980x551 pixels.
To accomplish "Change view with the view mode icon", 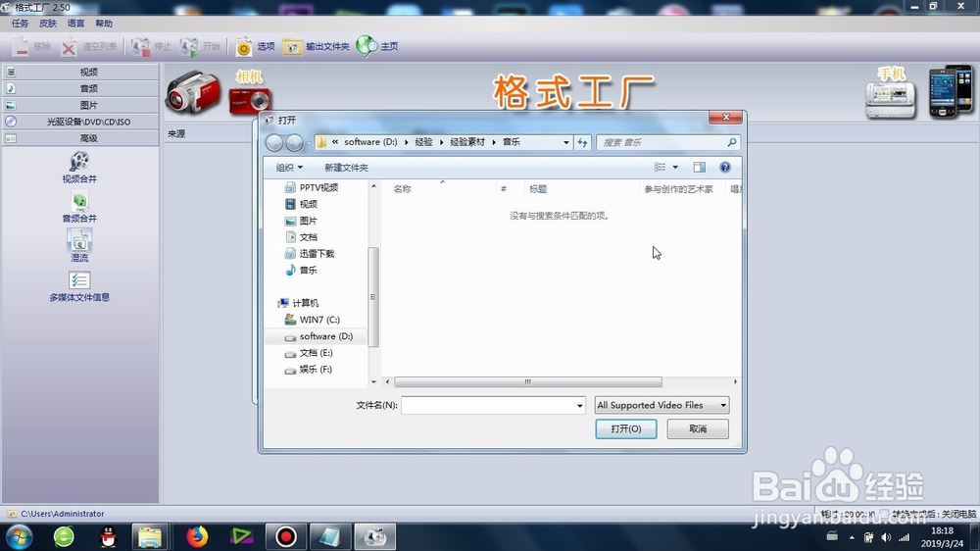I will click(660, 167).
